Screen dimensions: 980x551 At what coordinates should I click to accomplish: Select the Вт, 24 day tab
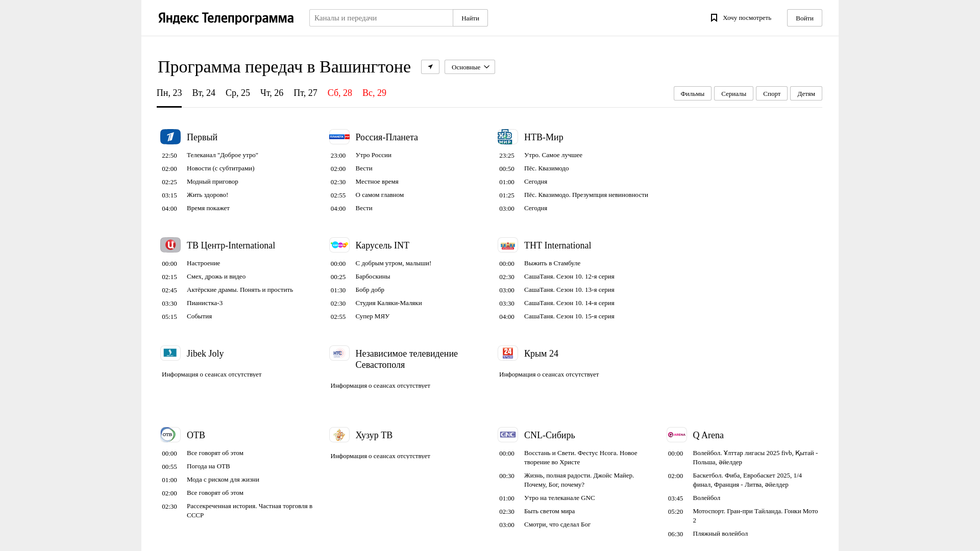(x=204, y=93)
